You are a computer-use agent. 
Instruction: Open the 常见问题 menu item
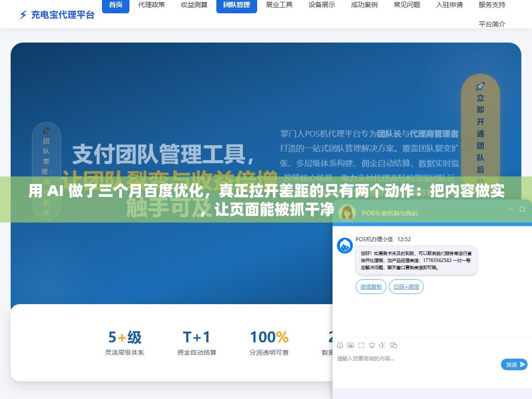click(x=407, y=5)
